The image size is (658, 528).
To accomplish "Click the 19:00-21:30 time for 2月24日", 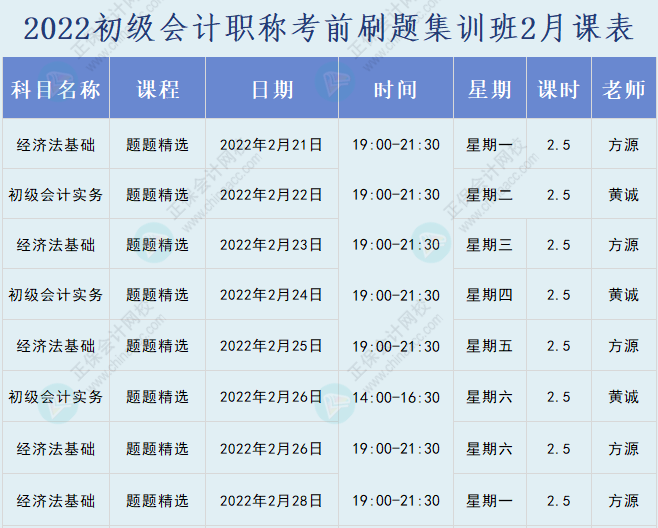I will click(396, 295).
